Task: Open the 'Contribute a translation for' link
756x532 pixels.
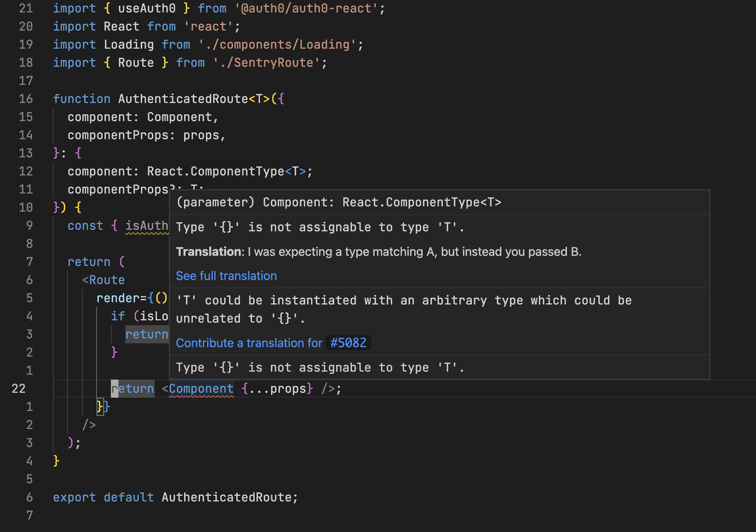Action: (x=249, y=343)
